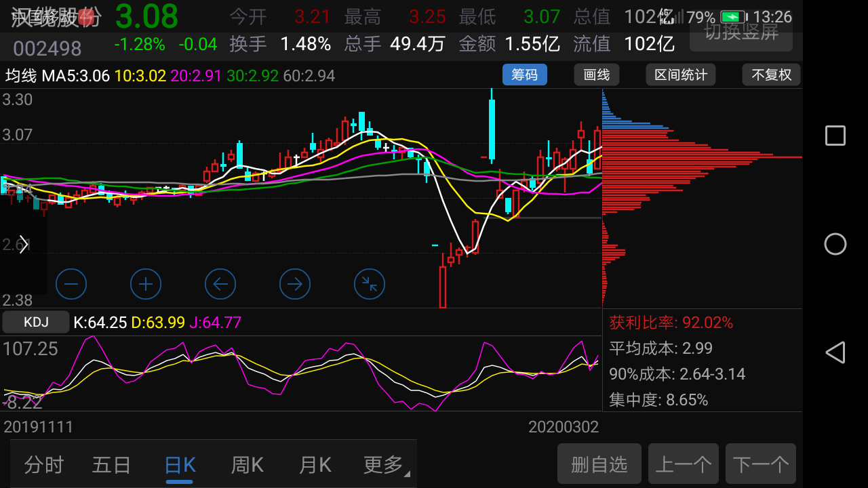This screenshot has height=488, width=868.
Task: Tap the right arrow circle icon
Action: click(295, 284)
